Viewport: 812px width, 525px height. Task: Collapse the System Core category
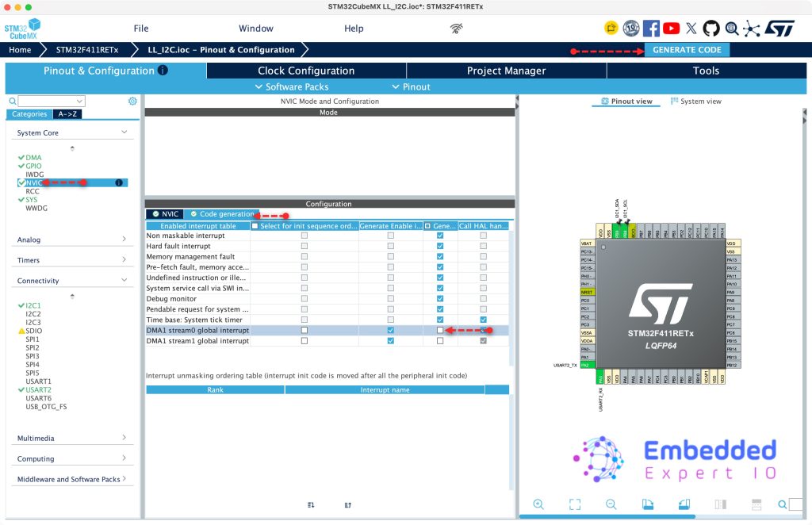pos(72,132)
